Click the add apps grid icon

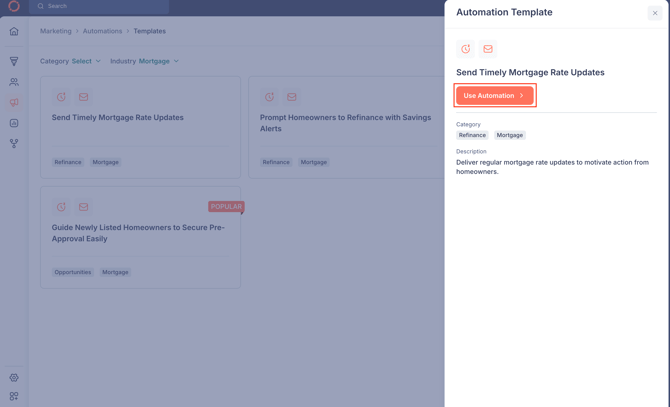pos(14,396)
